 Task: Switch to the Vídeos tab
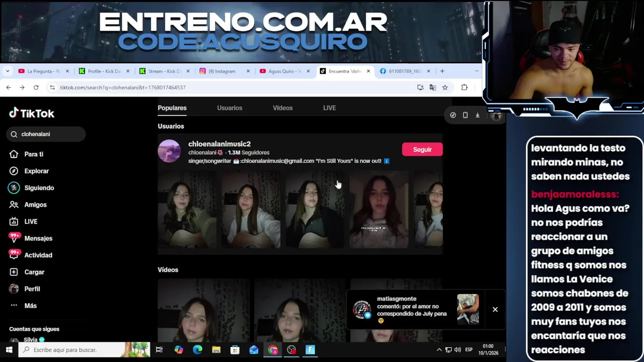283,108
